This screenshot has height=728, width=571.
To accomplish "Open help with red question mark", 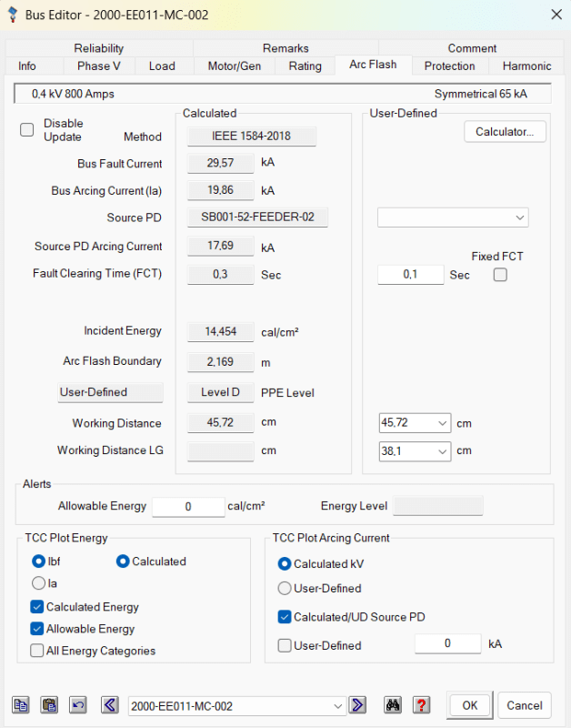I will point(422,705).
